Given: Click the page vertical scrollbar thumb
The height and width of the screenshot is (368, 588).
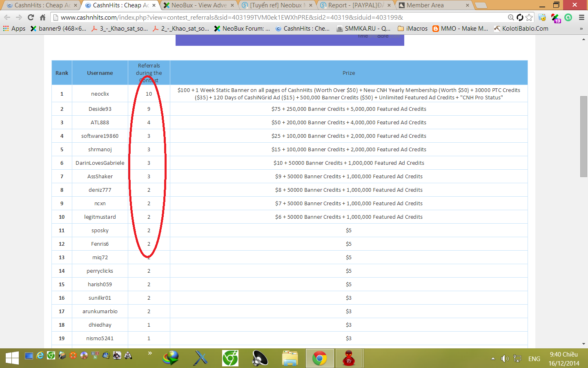Looking at the screenshot, I should point(584,137).
